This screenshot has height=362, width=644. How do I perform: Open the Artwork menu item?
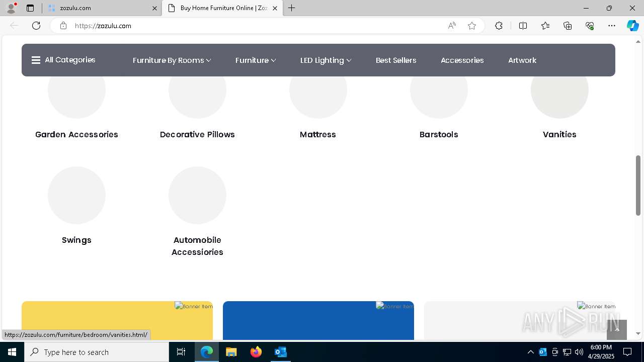(x=522, y=60)
